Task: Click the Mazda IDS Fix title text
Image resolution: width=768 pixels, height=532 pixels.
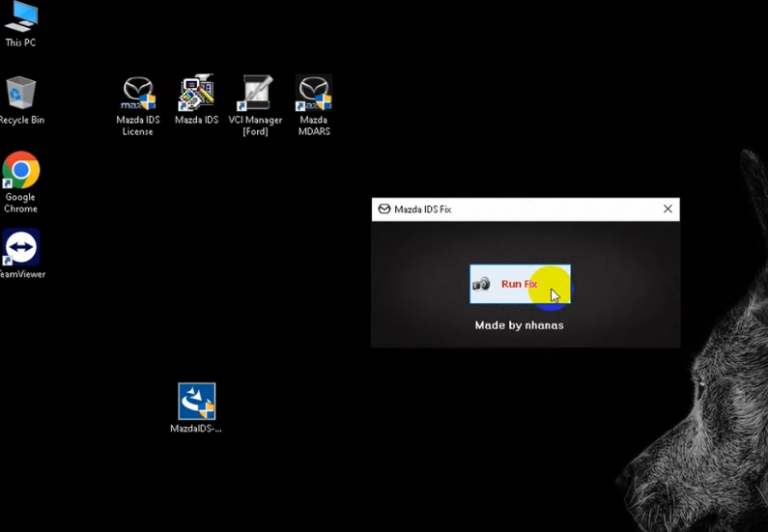Action: click(423, 209)
